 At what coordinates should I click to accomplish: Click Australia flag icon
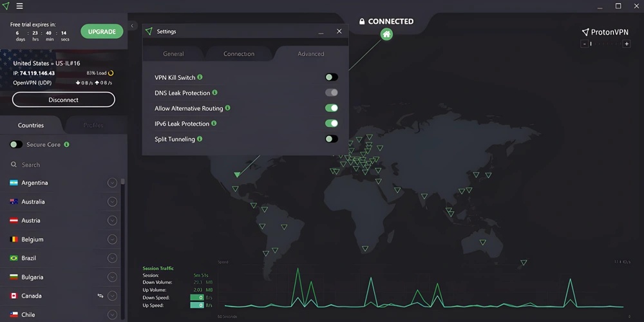point(14,202)
